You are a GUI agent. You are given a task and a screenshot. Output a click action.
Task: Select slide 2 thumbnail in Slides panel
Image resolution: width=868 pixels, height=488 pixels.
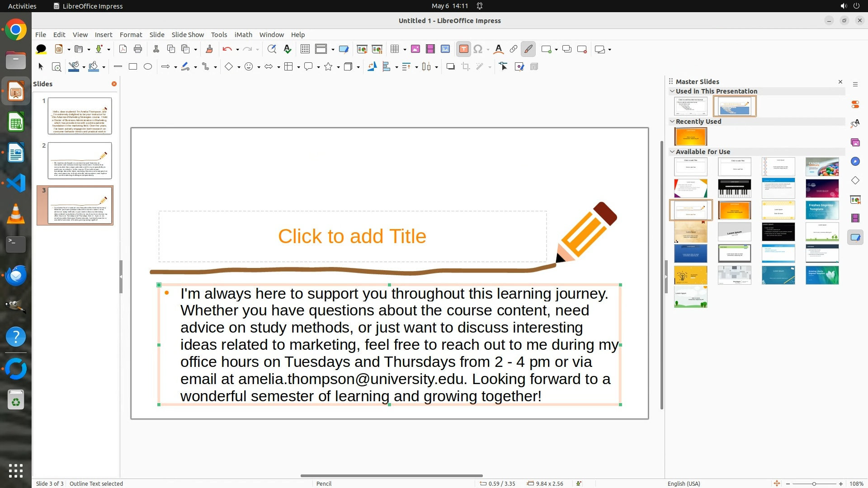pyautogui.click(x=80, y=161)
